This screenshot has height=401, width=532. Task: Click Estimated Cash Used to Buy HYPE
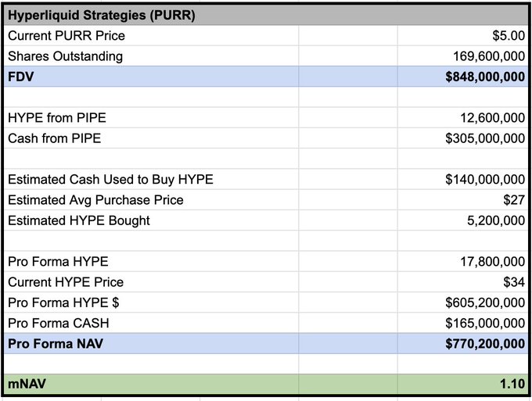[110, 180]
